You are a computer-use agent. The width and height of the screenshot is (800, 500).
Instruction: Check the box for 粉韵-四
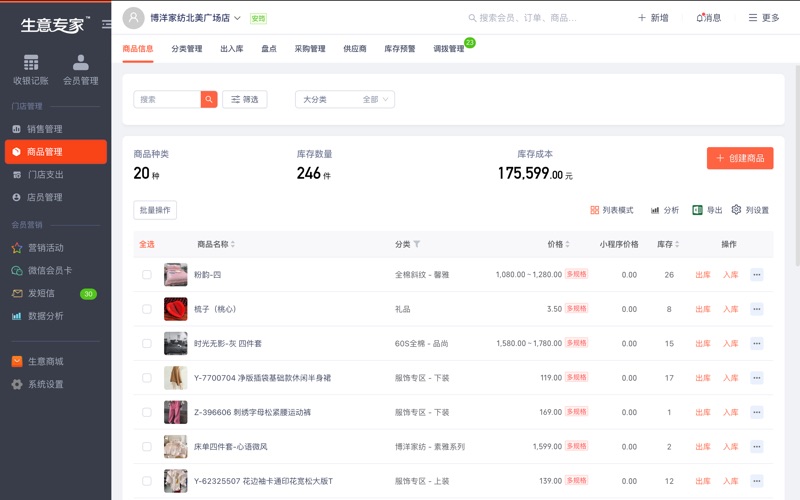click(147, 274)
